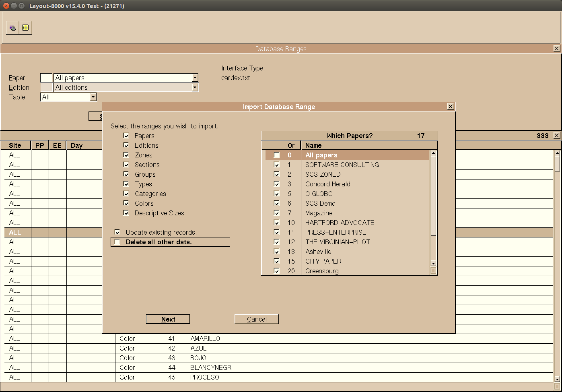
Task: Click the yellow table list toolbar icon
Action: point(25,28)
